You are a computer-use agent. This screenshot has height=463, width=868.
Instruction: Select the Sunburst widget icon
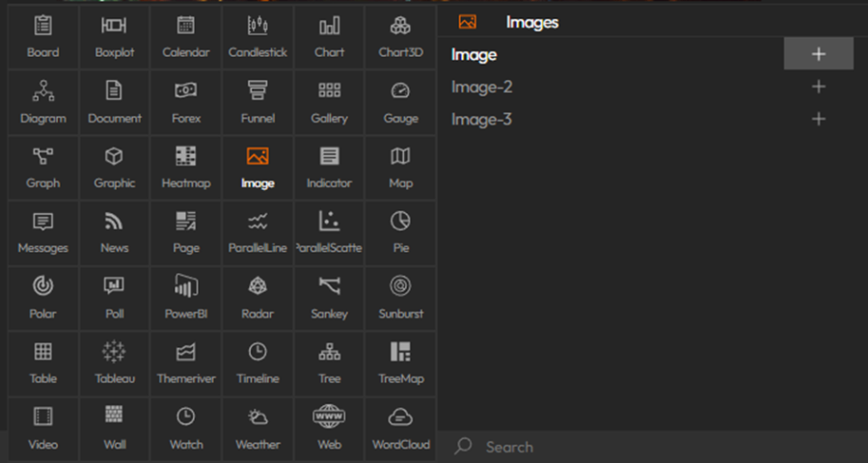(x=401, y=297)
